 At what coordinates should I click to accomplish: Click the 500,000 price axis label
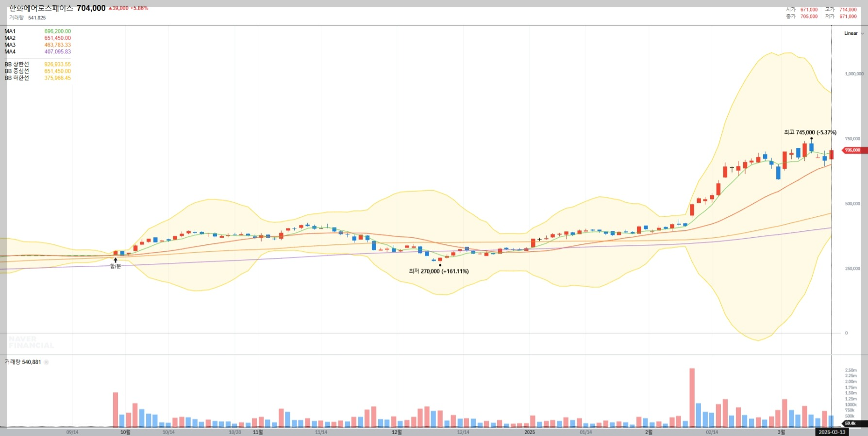852,204
